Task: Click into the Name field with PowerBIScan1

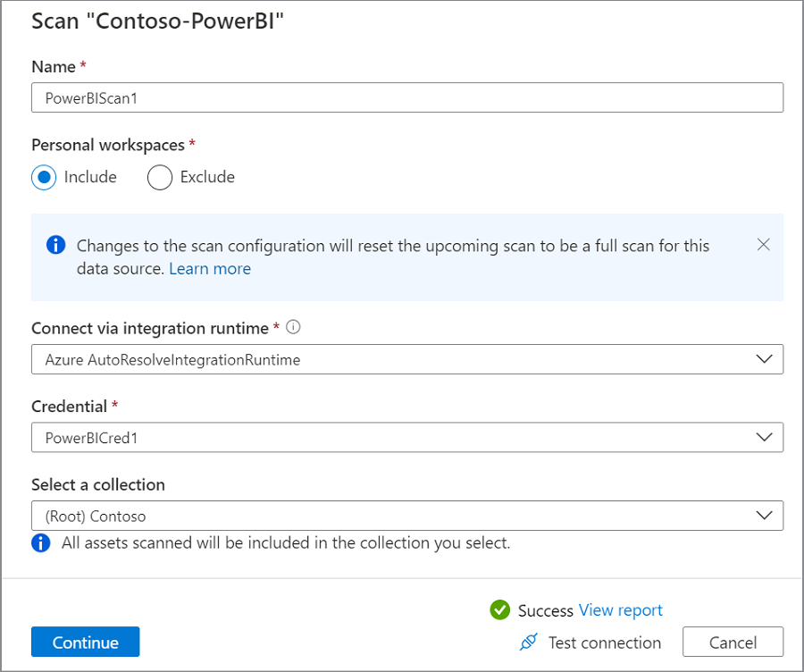Action: 406,98
